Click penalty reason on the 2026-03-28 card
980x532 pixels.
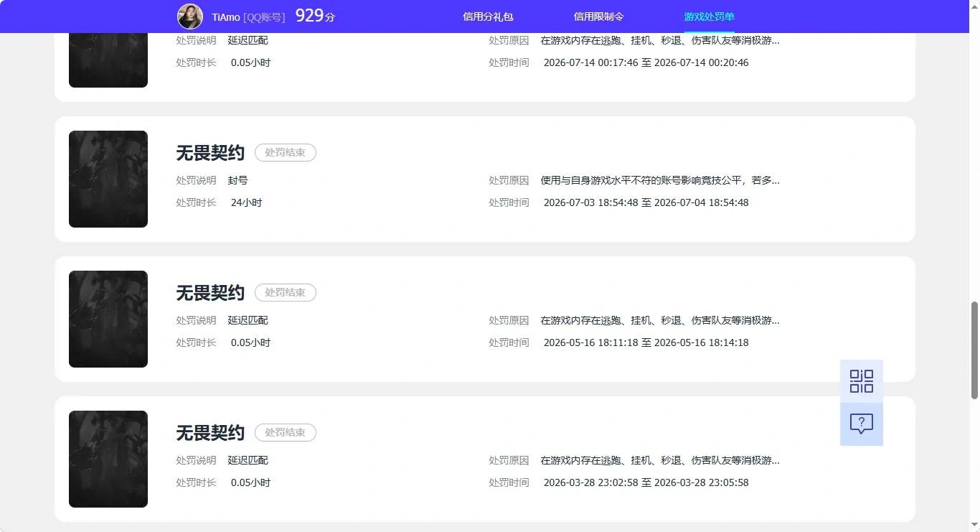[x=660, y=460]
